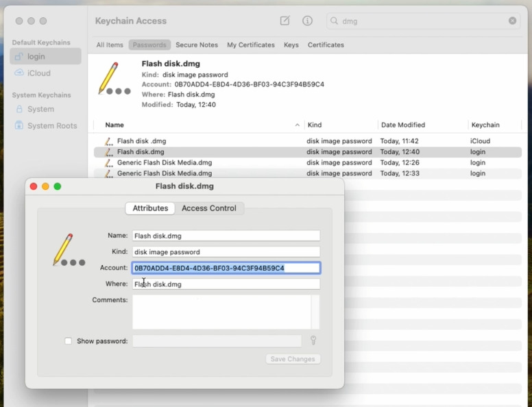This screenshot has height=407, width=532.
Task: Click the pencil icon in the attributes dialog
Action: pos(69,249)
